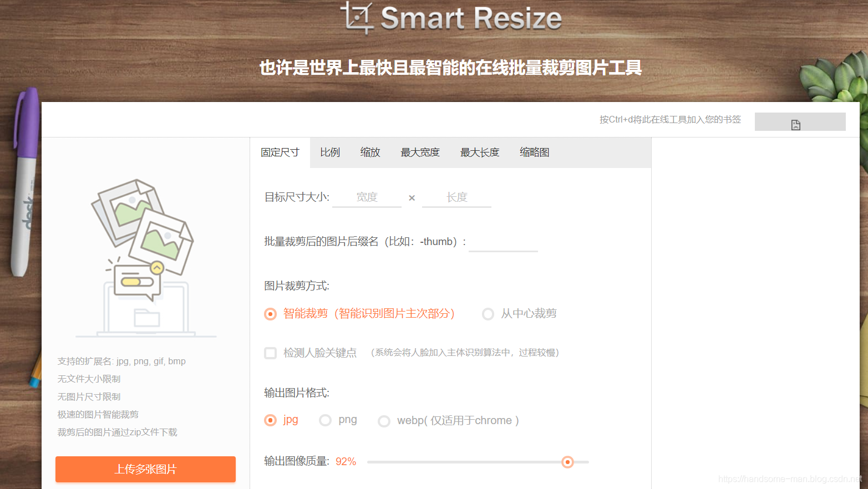The height and width of the screenshot is (489, 868).
Task: Click the 上传多张图片 upload button
Action: click(145, 469)
